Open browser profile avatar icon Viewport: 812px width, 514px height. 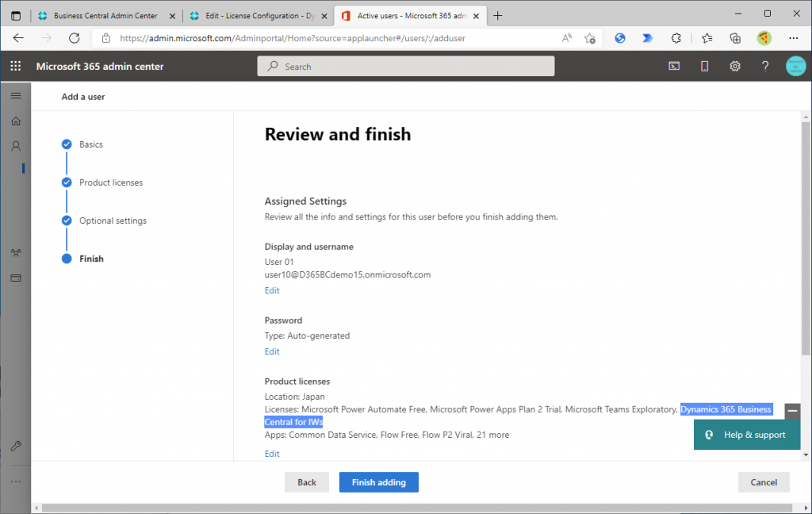click(x=764, y=38)
